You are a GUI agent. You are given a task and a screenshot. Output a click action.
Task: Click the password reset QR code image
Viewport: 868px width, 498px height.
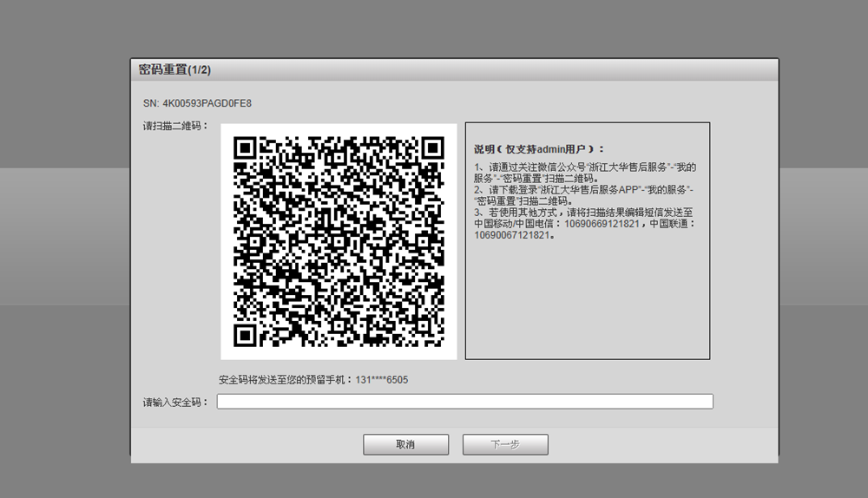339,242
